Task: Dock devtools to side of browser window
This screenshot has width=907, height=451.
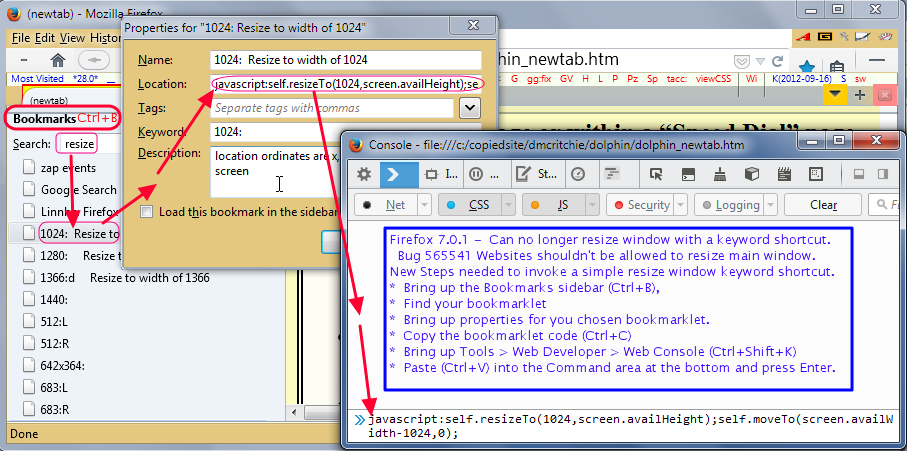Action: (883, 174)
